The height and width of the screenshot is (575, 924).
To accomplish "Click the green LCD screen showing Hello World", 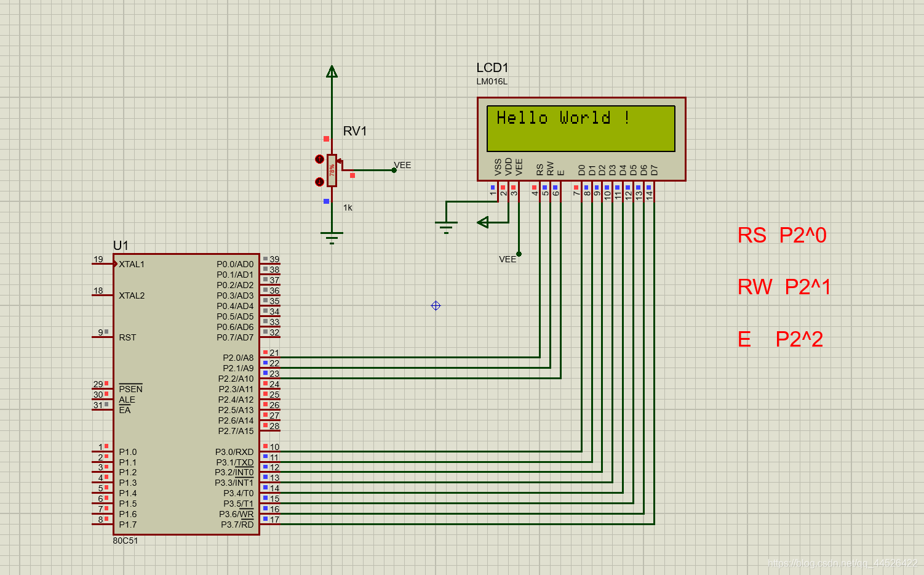I will tap(581, 129).
